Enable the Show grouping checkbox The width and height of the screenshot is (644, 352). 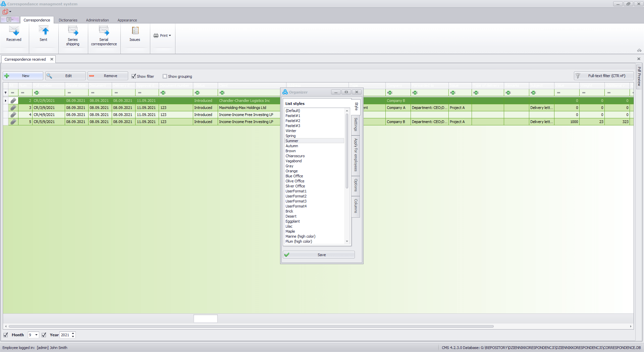point(165,76)
